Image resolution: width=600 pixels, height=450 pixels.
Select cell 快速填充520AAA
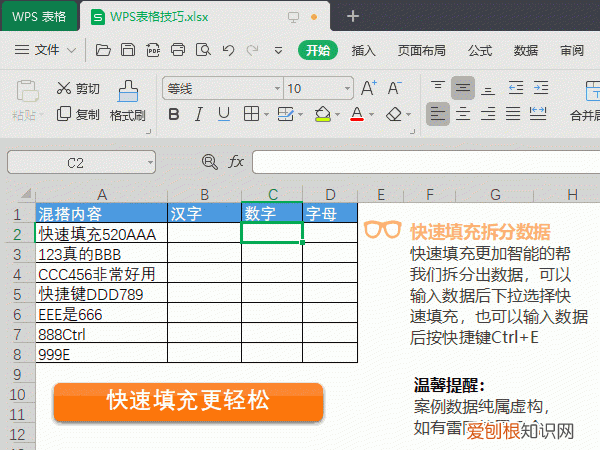tap(101, 233)
